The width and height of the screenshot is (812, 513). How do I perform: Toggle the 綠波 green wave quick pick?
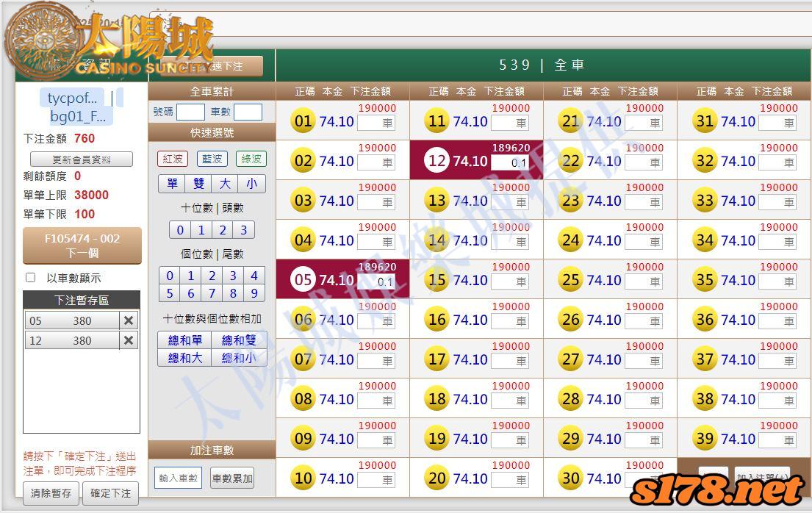pos(251,159)
